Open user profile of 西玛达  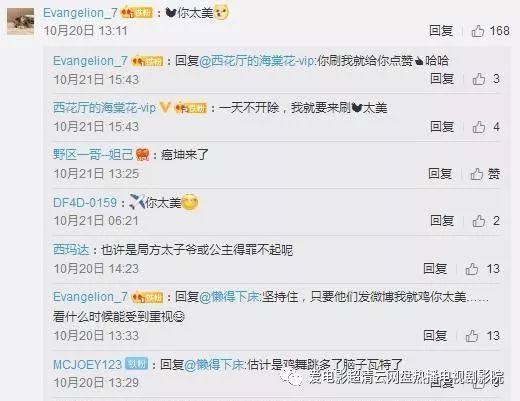[71, 250]
